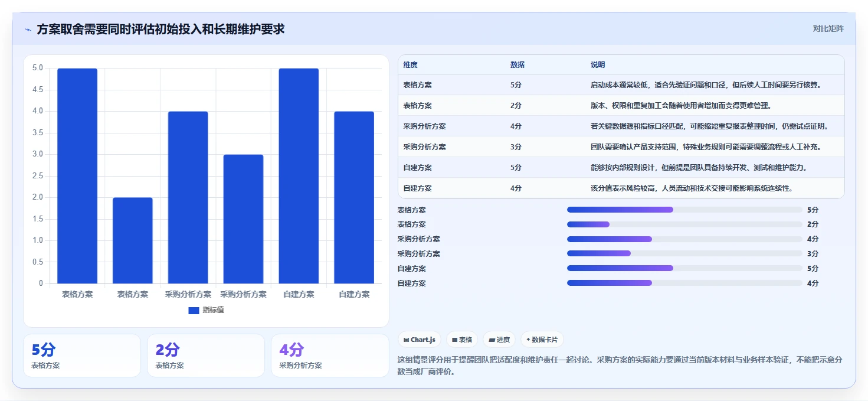Select the 表格 chip
Screen dimensions: 868x401
pyautogui.click(x=462, y=340)
